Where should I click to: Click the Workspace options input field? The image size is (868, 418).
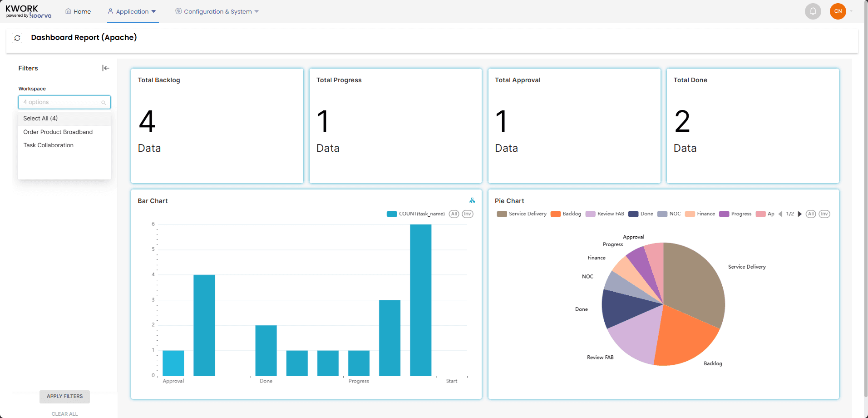[64, 102]
